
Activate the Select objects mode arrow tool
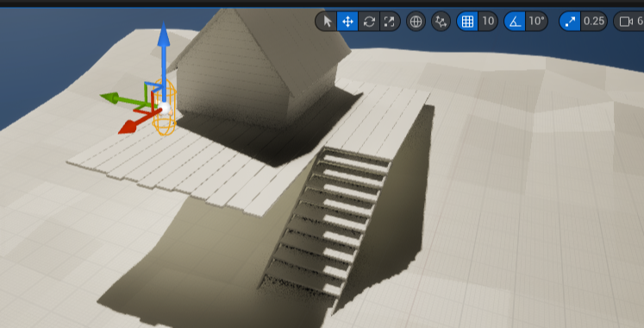tap(327, 22)
